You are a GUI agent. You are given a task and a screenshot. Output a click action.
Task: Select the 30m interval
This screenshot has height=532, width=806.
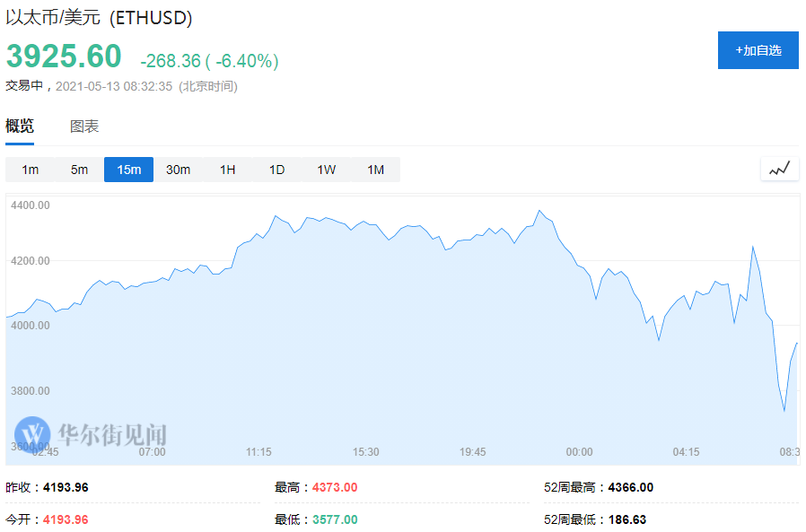coord(178,170)
